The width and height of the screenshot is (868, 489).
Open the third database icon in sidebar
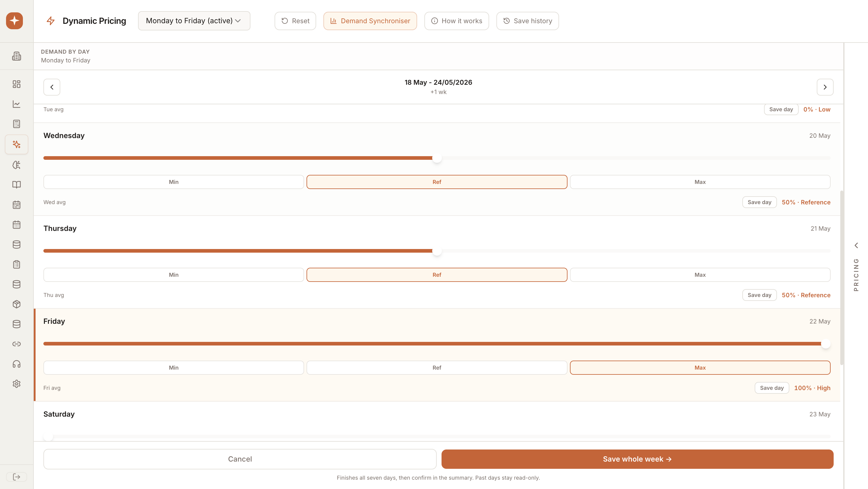click(17, 324)
